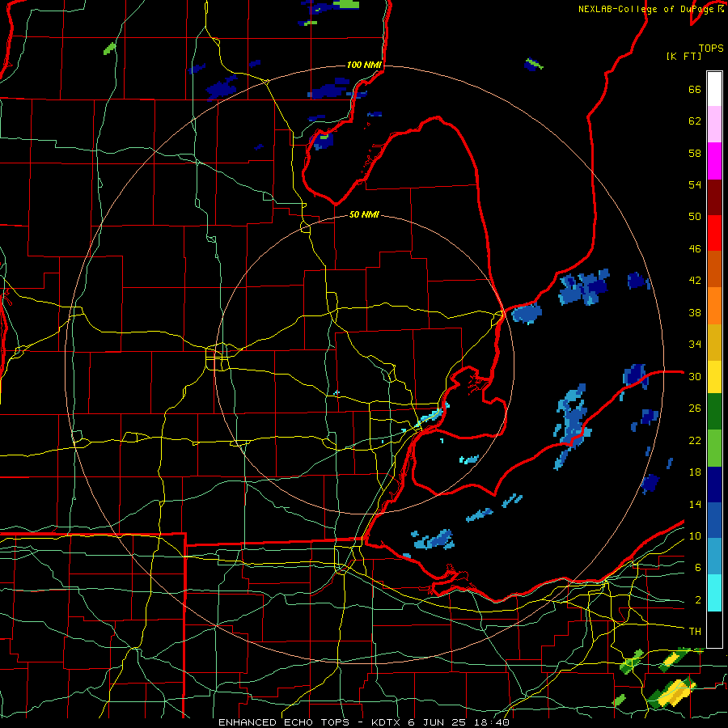Select the 62 legend value
The height and width of the screenshot is (728, 728).
click(695, 121)
